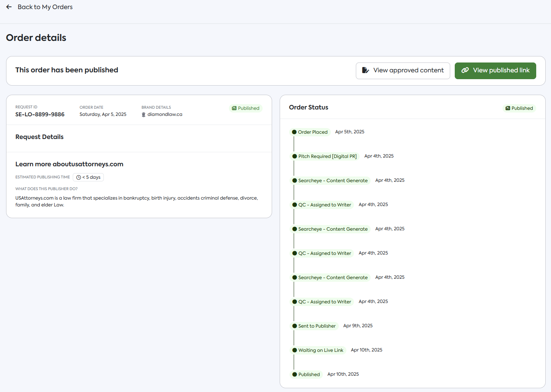
Task: Click the Request Details section header
Action: coord(39,137)
